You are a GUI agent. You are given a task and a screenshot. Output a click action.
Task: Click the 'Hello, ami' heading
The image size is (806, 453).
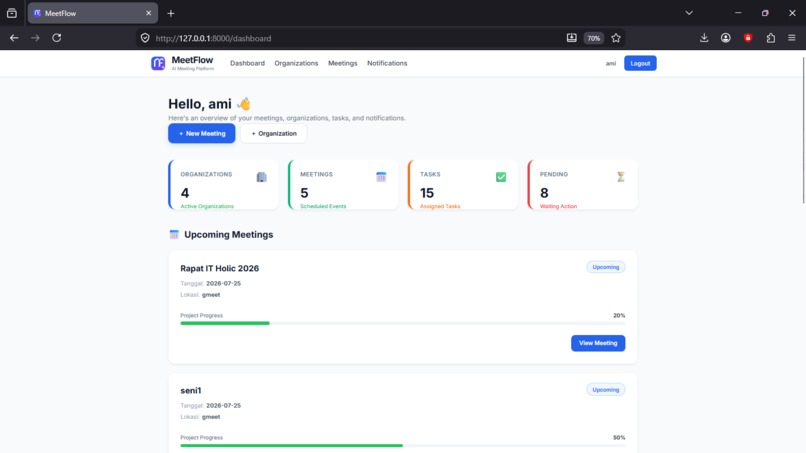(x=209, y=104)
